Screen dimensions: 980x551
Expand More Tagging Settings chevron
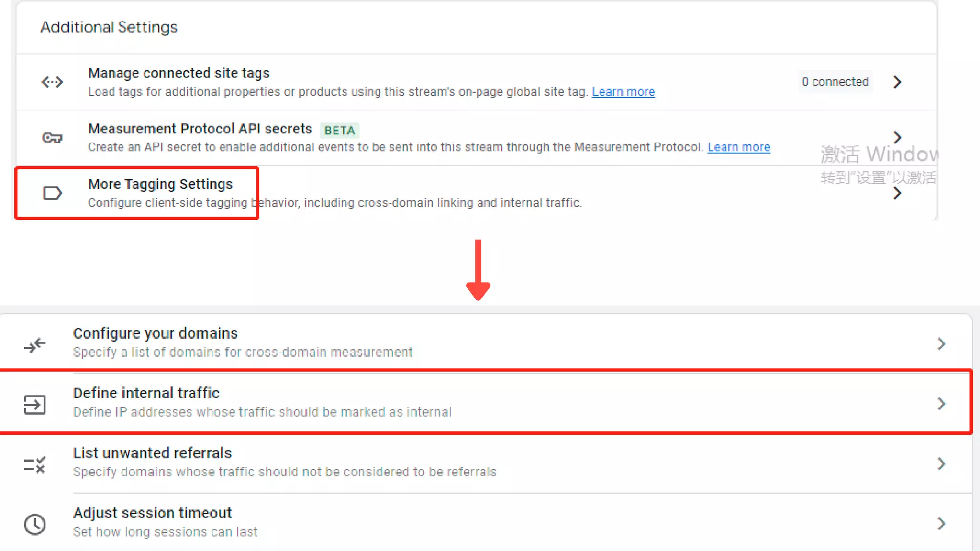pos(897,193)
